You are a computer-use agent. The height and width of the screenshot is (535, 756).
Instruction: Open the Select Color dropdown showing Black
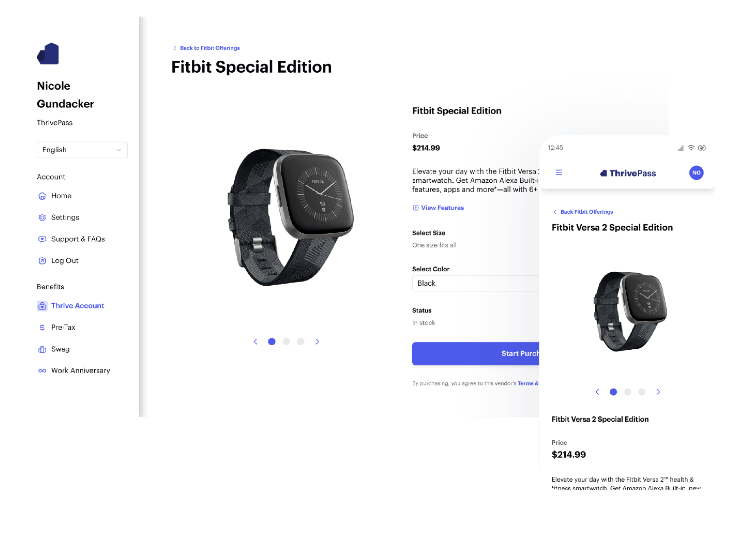click(476, 283)
